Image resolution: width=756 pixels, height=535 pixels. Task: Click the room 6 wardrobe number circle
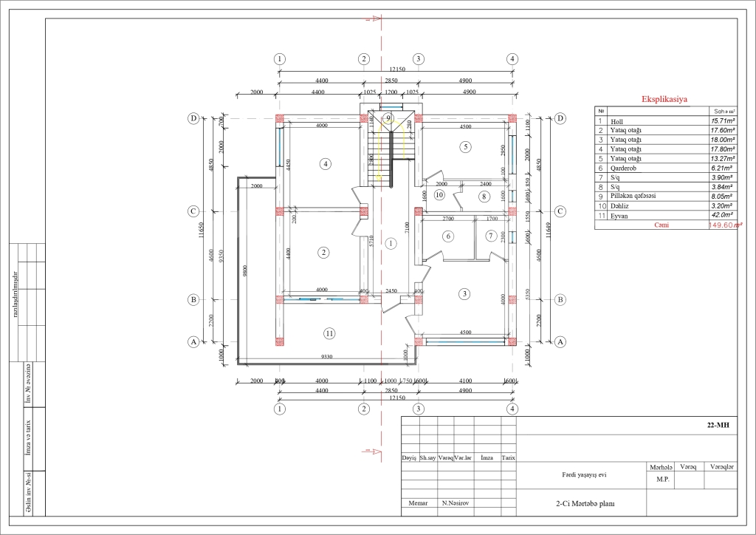pyautogui.click(x=447, y=236)
